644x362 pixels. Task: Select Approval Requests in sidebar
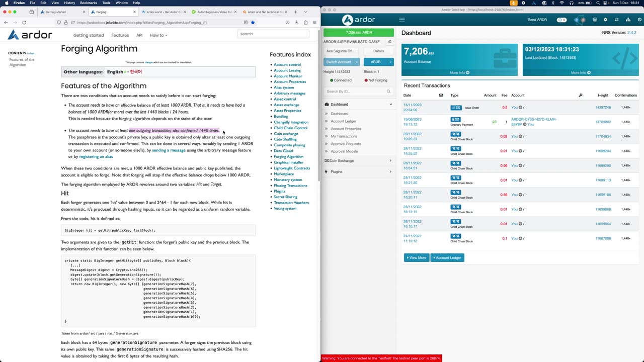pos(346,144)
